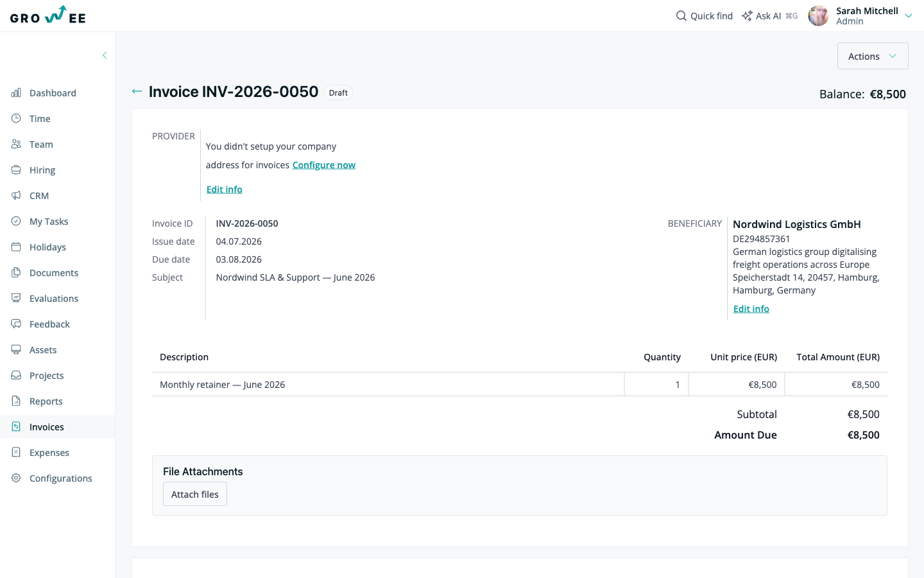Click the Hiring briefcase icon
The height and width of the screenshot is (578, 924).
16,170
